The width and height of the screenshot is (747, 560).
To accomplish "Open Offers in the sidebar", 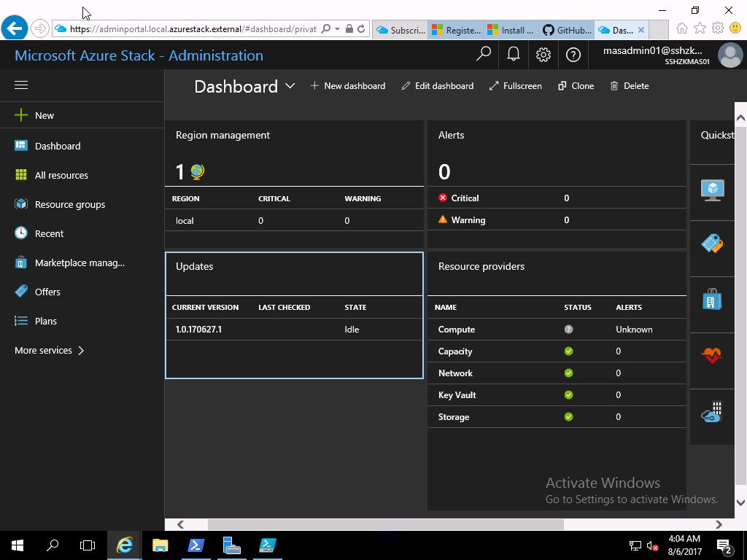I will tap(47, 292).
